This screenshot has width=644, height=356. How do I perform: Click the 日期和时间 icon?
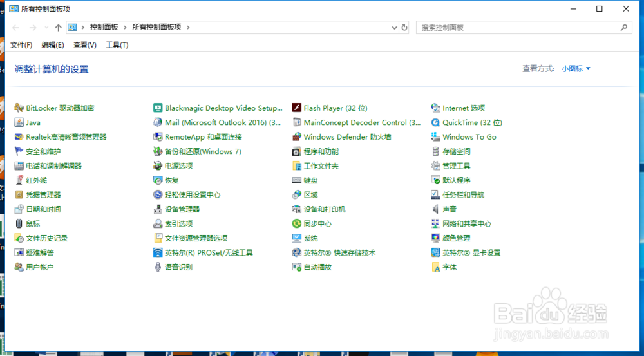click(x=19, y=209)
